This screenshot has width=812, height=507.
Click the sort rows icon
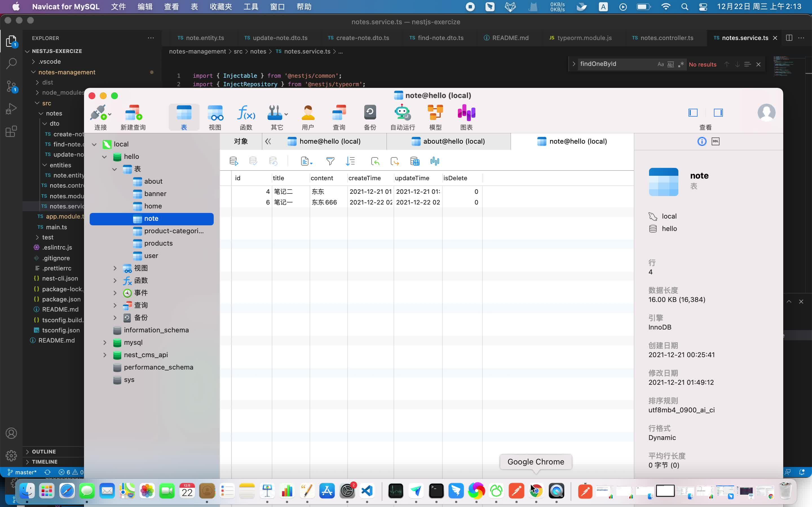point(350,161)
